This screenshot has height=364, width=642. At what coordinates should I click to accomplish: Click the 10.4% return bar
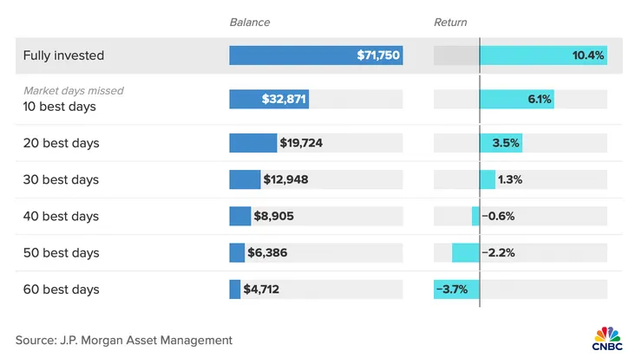click(543, 55)
